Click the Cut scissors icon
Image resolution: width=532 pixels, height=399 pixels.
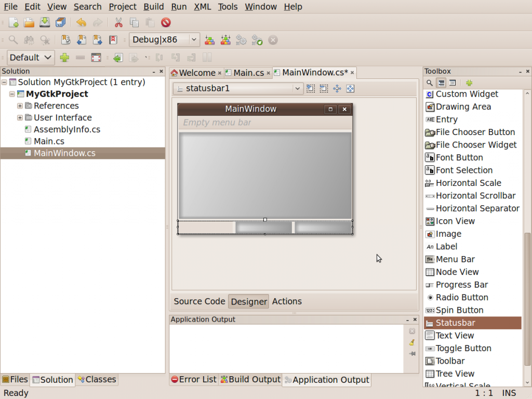118,22
